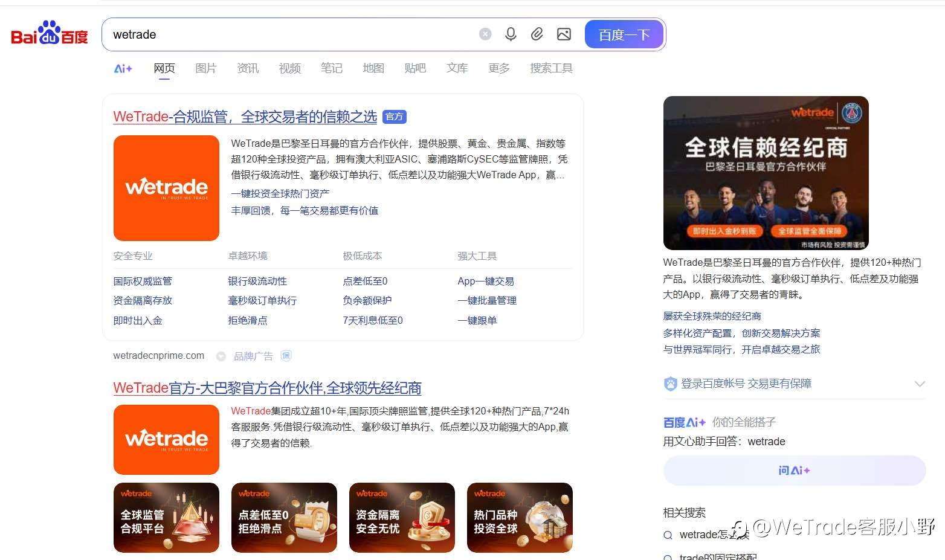Open 即时出入金 link
This screenshot has width=945, height=560.
[138, 321]
